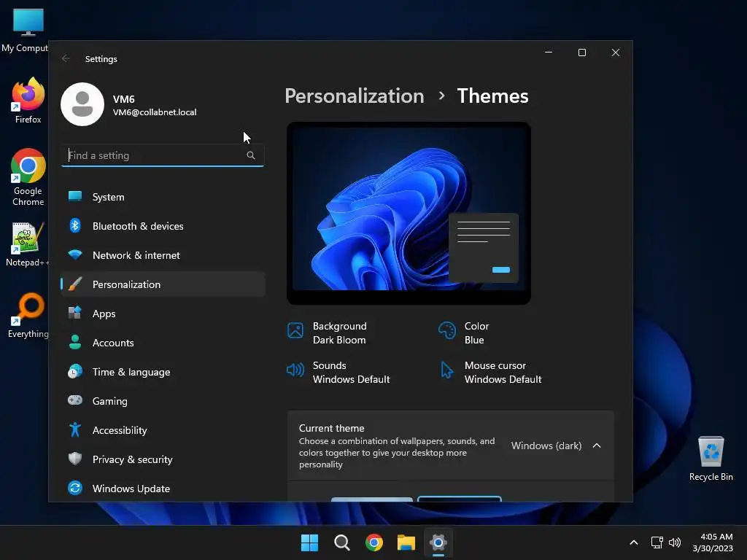
Task: Click the Color palette icon
Action: click(447, 330)
